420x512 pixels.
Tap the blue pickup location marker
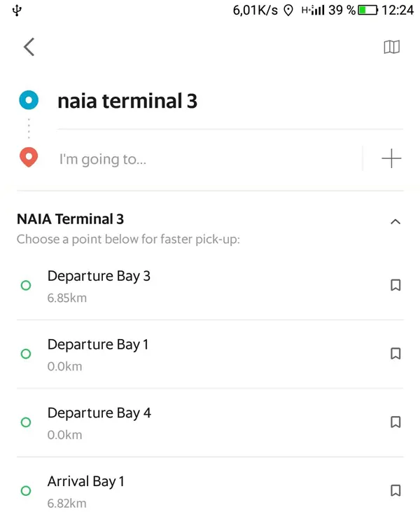coord(29,100)
